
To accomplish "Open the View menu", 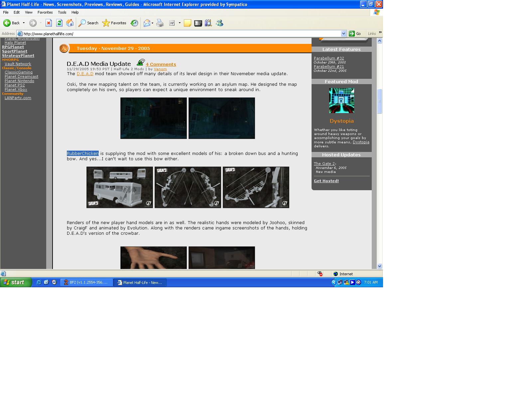I will [29, 12].
